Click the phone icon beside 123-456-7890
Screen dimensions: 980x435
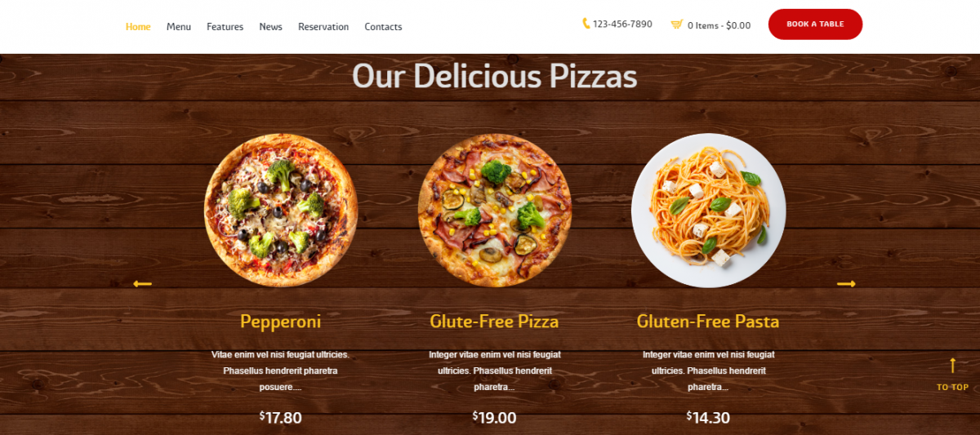586,24
